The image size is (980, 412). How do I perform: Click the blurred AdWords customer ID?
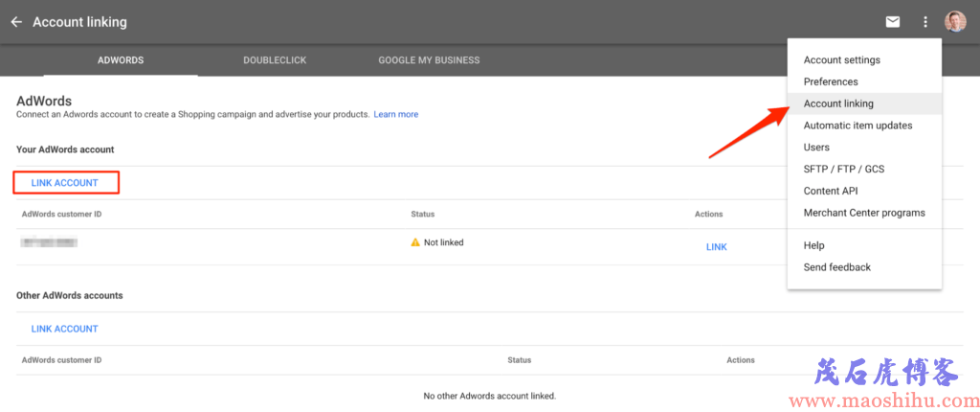pos(49,242)
